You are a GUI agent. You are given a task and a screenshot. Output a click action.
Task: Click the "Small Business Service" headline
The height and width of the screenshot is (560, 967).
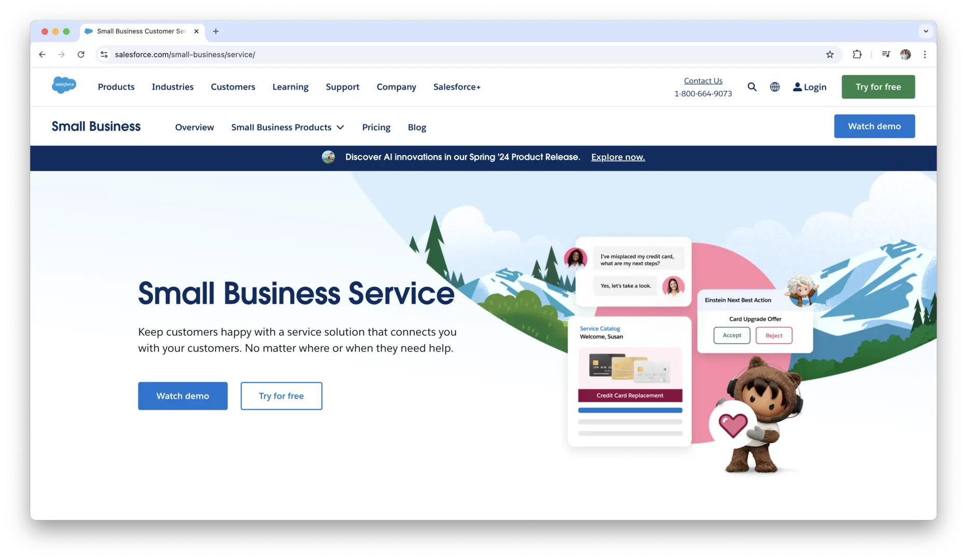click(x=296, y=293)
